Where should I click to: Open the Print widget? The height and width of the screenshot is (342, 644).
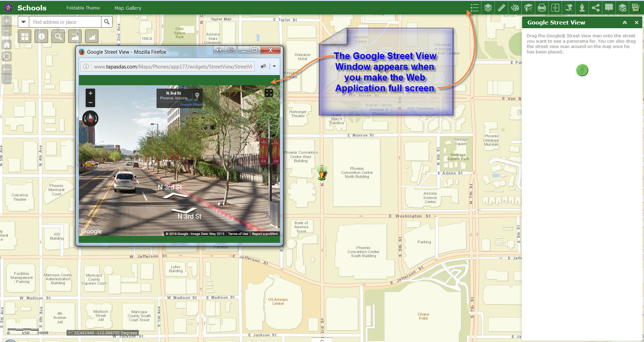pyautogui.click(x=542, y=8)
